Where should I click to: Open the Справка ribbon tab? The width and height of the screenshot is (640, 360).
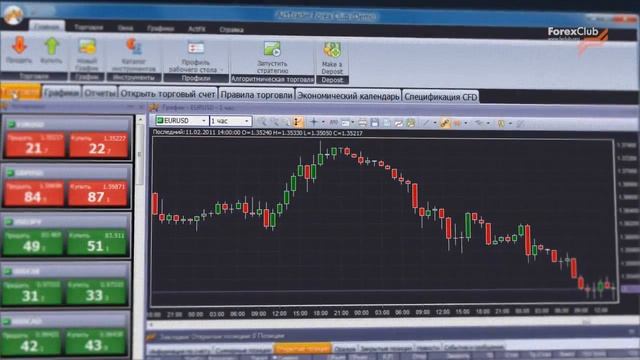[231, 29]
